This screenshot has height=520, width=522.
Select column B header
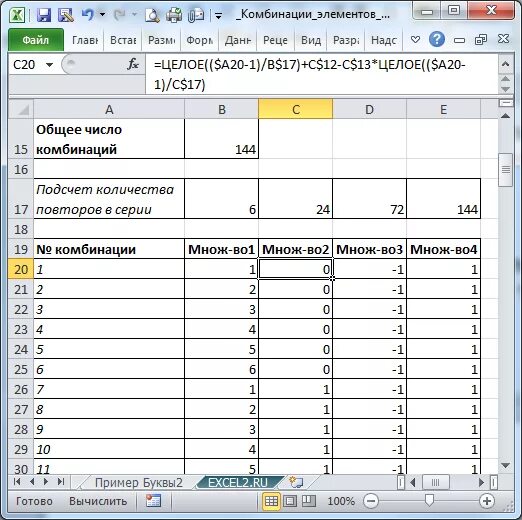pyautogui.click(x=222, y=109)
